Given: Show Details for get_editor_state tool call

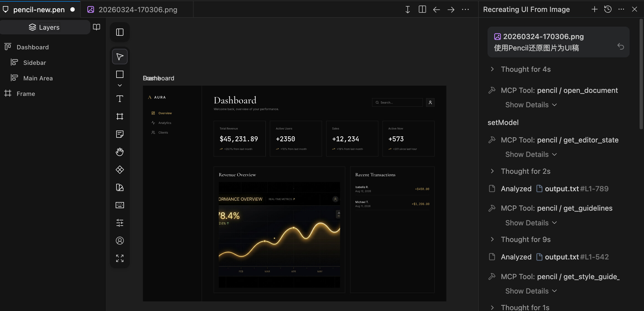Looking at the screenshot, I should point(531,154).
